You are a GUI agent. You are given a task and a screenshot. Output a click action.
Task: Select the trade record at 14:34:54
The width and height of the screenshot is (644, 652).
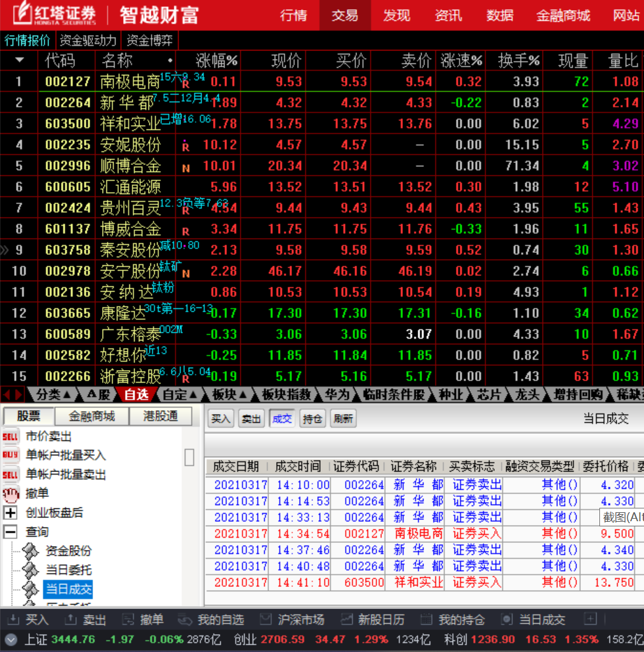point(424,533)
